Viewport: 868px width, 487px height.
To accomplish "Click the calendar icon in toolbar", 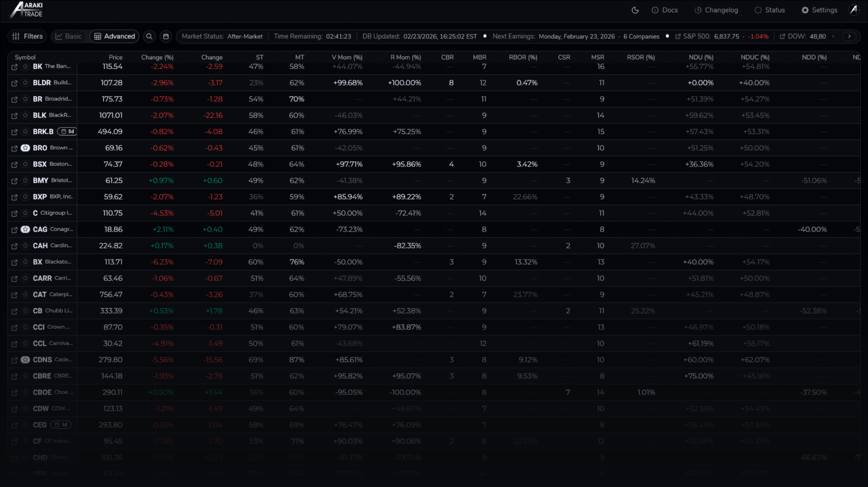I will 166,36.
